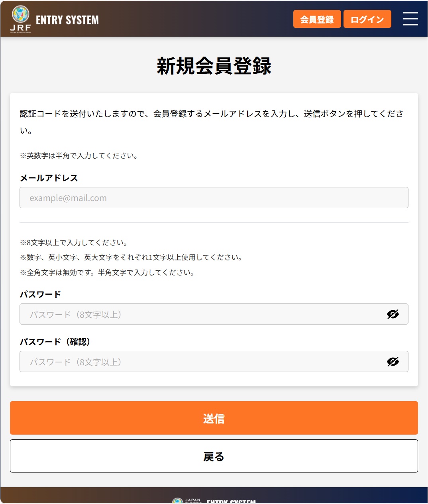This screenshot has height=504, width=428.
Task: Click the orange ログイン button
Action: click(367, 19)
